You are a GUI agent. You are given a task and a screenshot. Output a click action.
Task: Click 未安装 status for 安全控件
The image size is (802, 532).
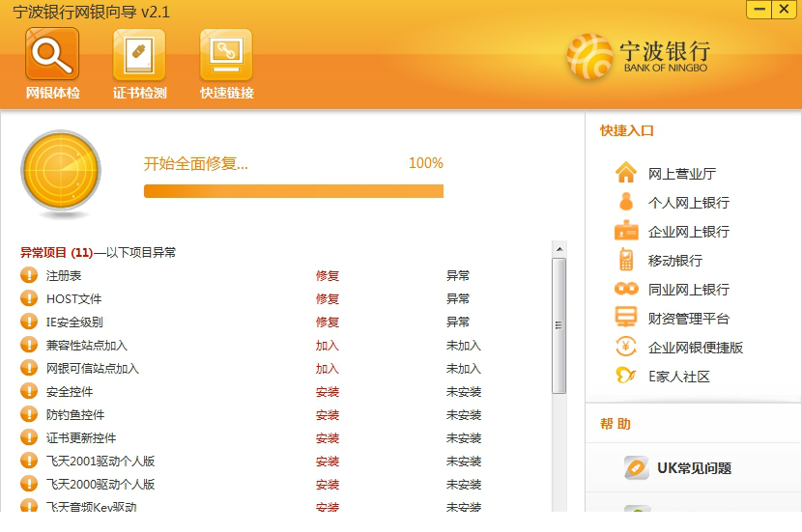[x=464, y=392]
